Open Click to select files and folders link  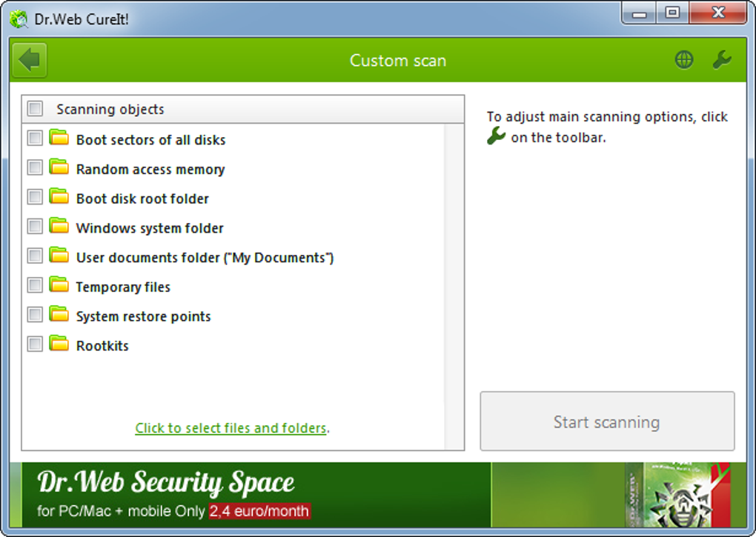pos(231,428)
